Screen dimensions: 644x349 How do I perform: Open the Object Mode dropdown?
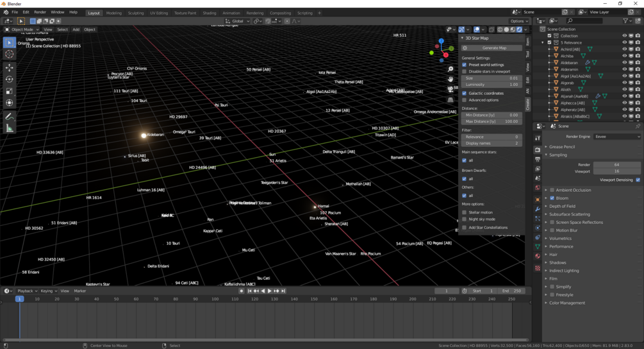(x=22, y=30)
